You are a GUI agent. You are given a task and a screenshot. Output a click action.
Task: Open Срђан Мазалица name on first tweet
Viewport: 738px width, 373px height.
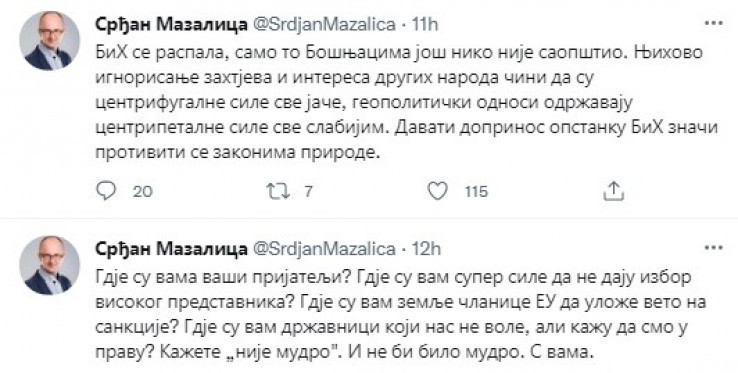[x=171, y=24]
